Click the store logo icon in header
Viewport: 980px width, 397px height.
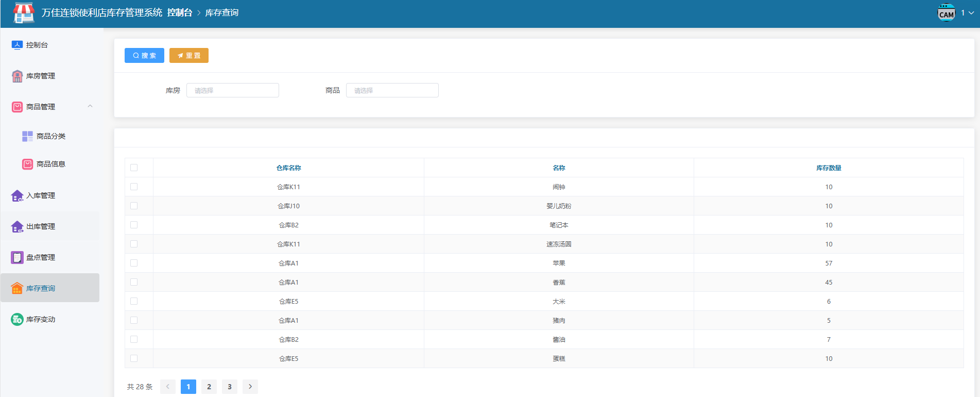tap(24, 13)
